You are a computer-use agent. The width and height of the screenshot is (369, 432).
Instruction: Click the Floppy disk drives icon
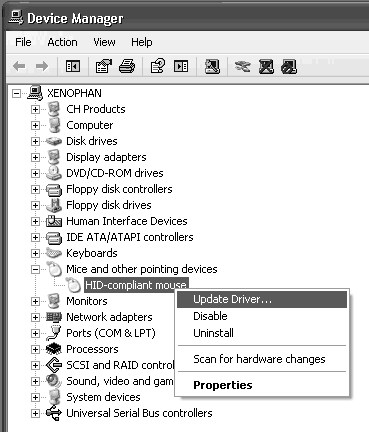(54, 205)
